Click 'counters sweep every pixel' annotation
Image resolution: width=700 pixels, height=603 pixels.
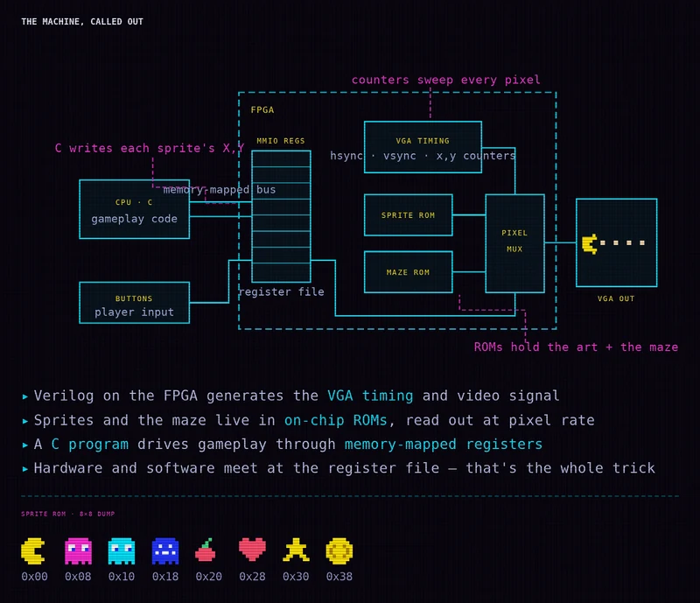coord(446,80)
